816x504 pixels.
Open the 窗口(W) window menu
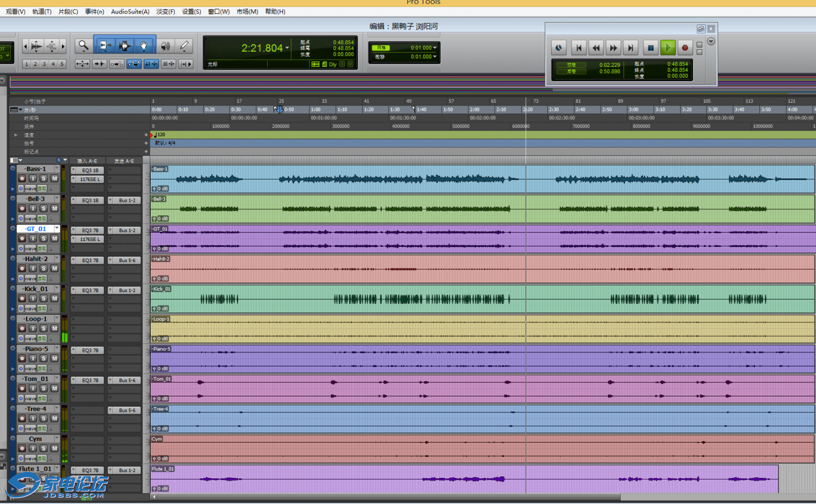pos(219,11)
